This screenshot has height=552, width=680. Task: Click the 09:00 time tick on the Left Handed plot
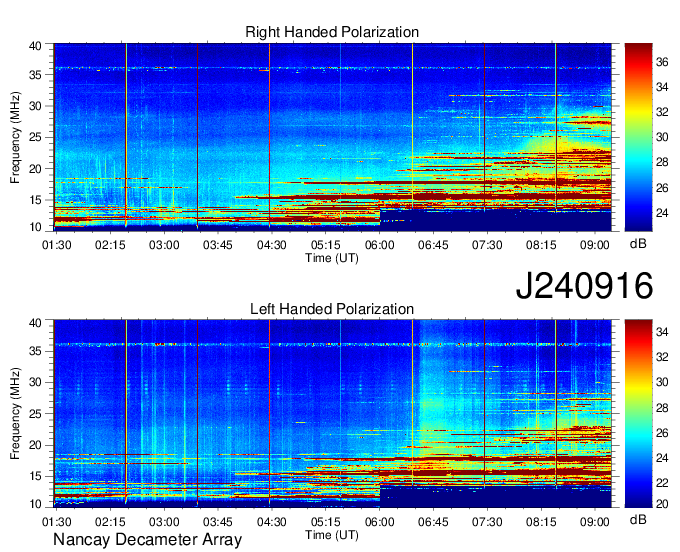[x=595, y=522]
